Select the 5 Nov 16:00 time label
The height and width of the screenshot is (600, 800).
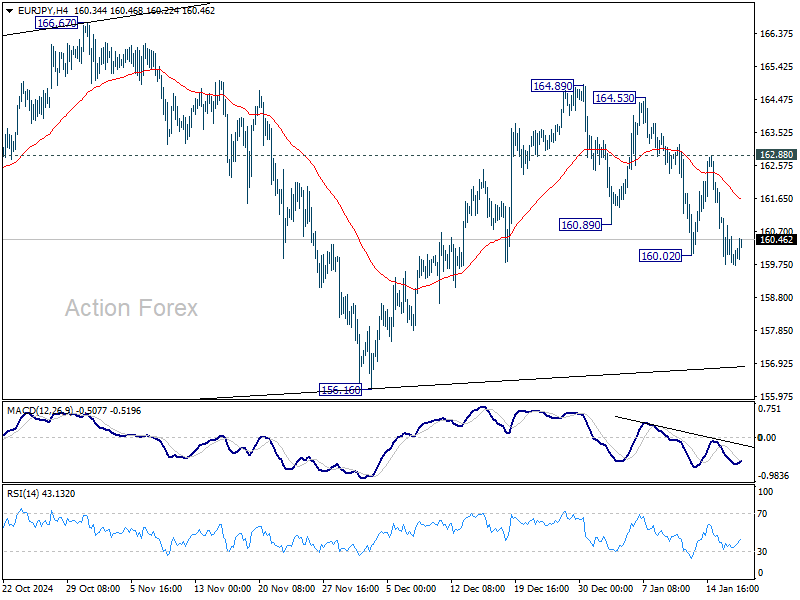pos(156,588)
